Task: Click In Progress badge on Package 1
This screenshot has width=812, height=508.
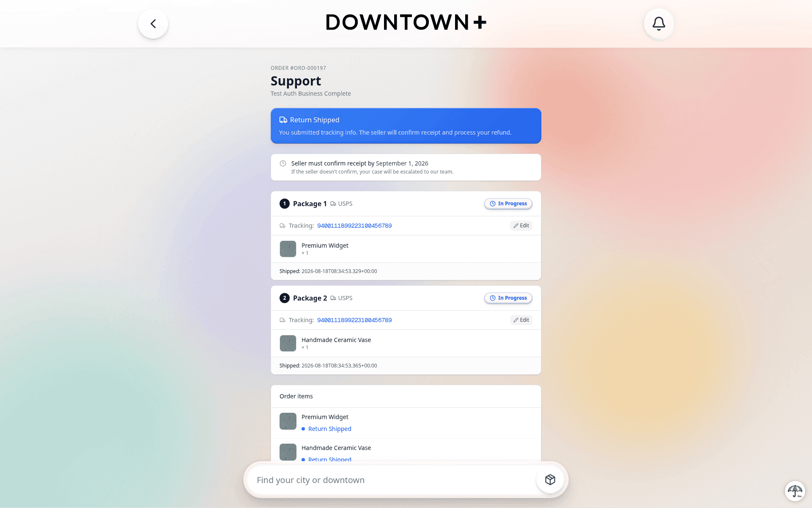Action: point(508,204)
